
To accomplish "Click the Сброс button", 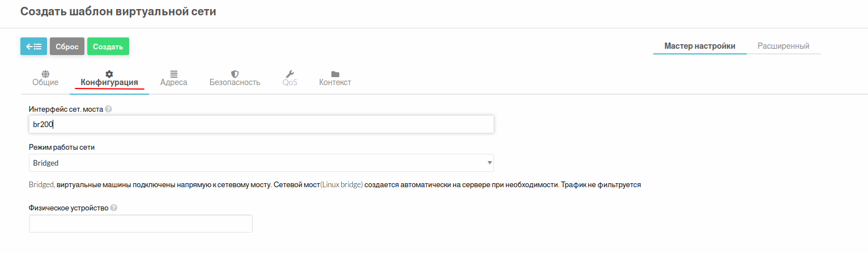I will pyautogui.click(x=67, y=47).
